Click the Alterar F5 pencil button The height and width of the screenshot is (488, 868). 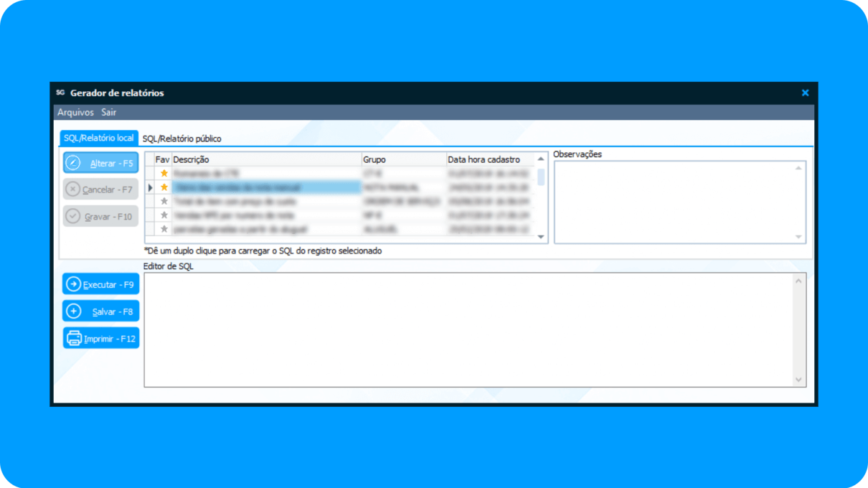100,163
